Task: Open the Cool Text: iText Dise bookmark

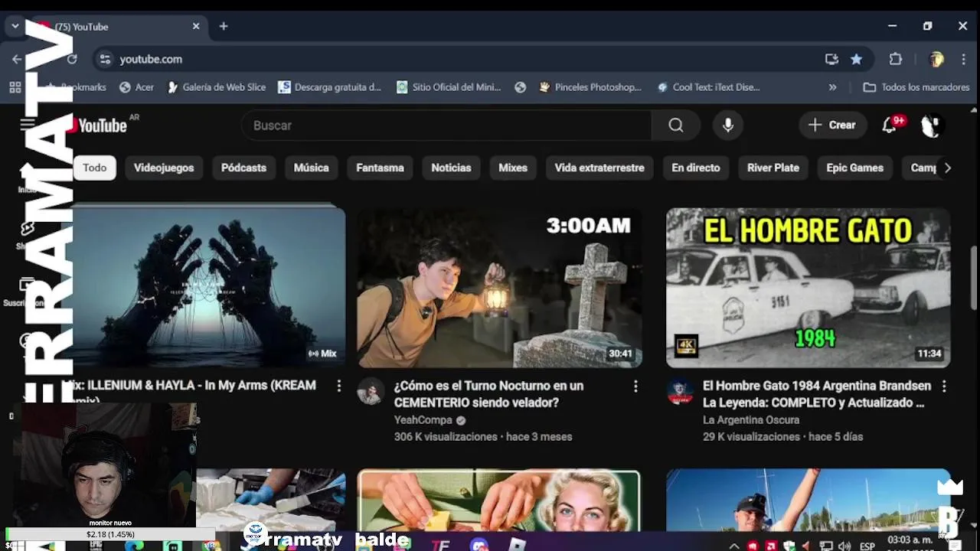Action: pyautogui.click(x=708, y=87)
